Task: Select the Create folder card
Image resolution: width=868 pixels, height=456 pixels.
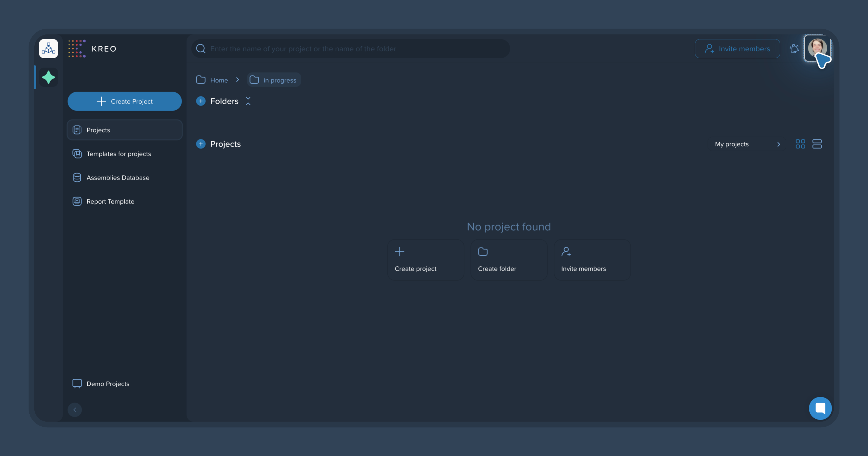Action: pos(509,260)
